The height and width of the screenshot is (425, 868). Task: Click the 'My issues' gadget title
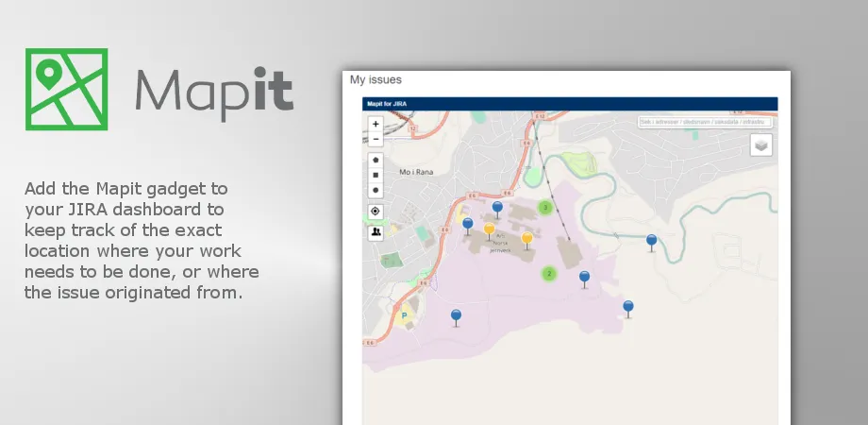coord(376,79)
